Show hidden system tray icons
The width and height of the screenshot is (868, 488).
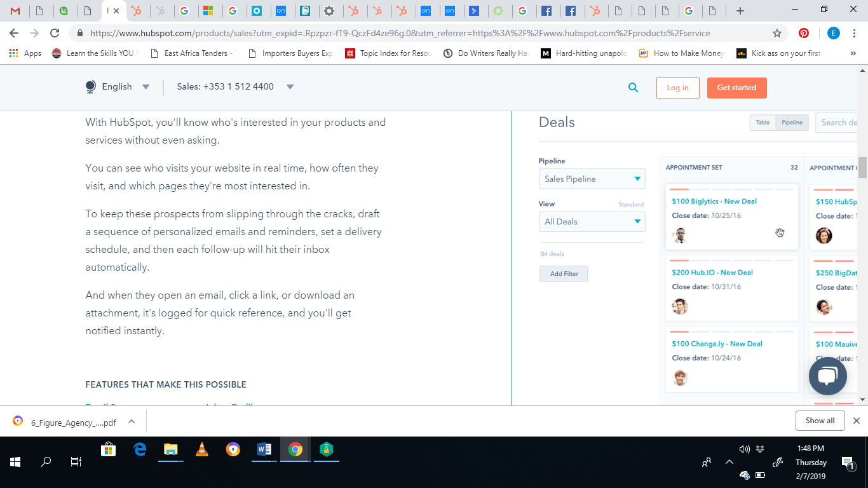click(x=729, y=462)
